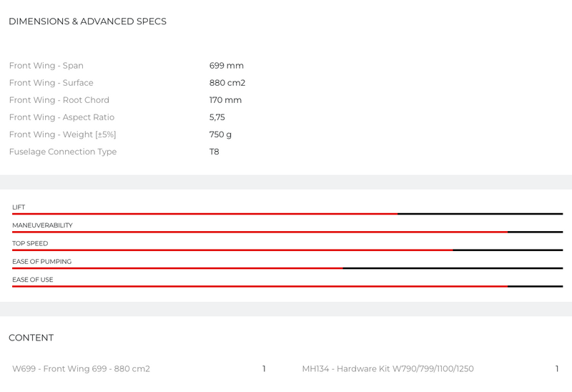572x392 pixels.
Task: Click the T8 fuselage connection value
Action: click(214, 152)
